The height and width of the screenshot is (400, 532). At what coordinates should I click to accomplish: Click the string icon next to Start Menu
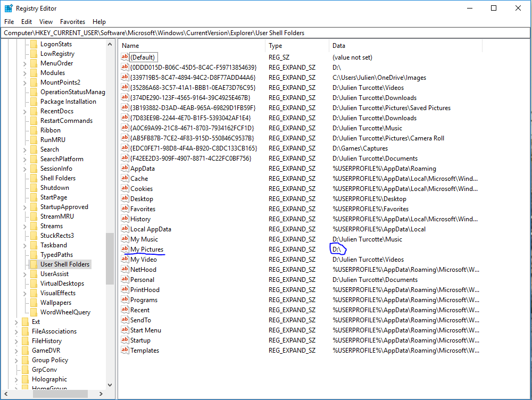(125, 330)
